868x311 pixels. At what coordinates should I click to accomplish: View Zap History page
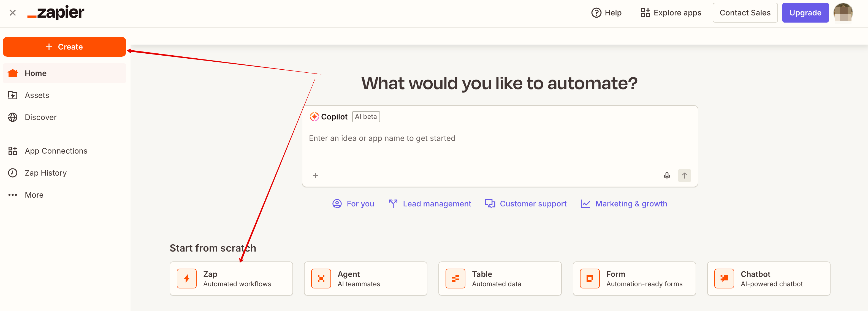(45, 173)
